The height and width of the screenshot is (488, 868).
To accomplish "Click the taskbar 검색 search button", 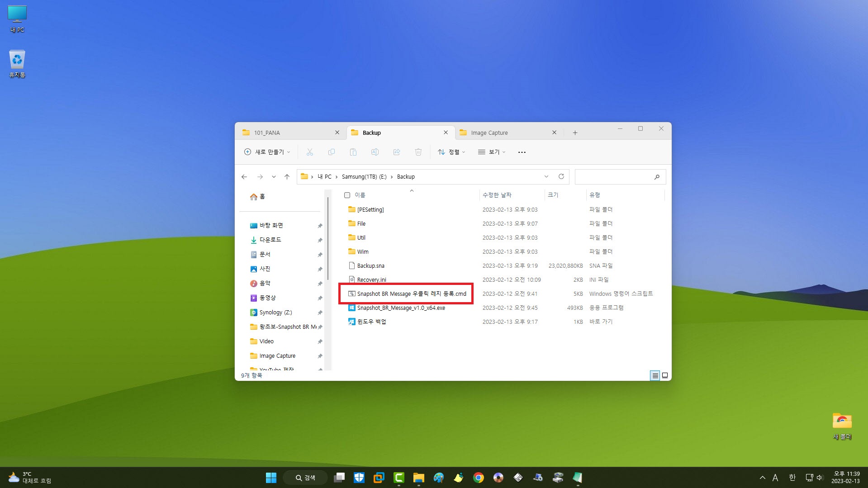I will point(305,478).
